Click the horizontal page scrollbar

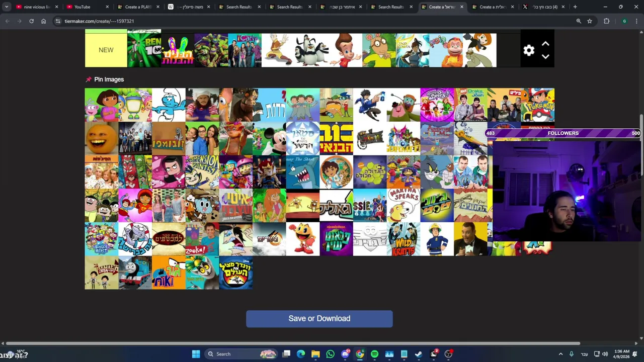coord(292,343)
